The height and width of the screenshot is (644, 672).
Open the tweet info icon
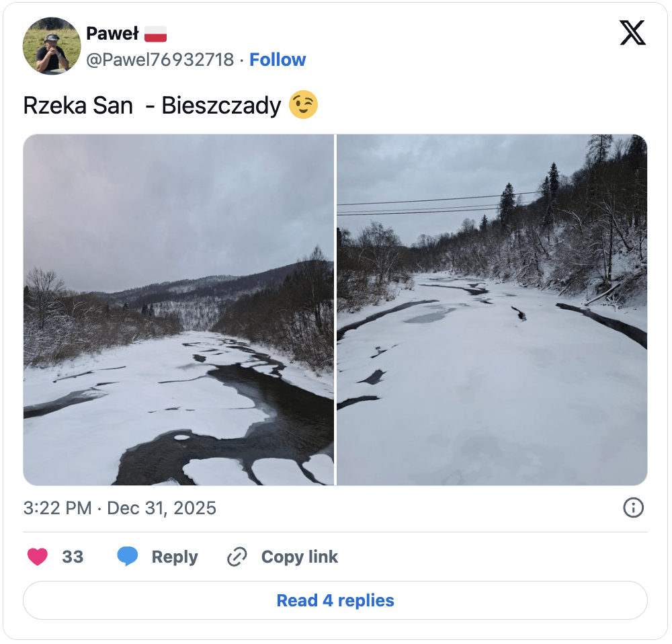tap(633, 508)
